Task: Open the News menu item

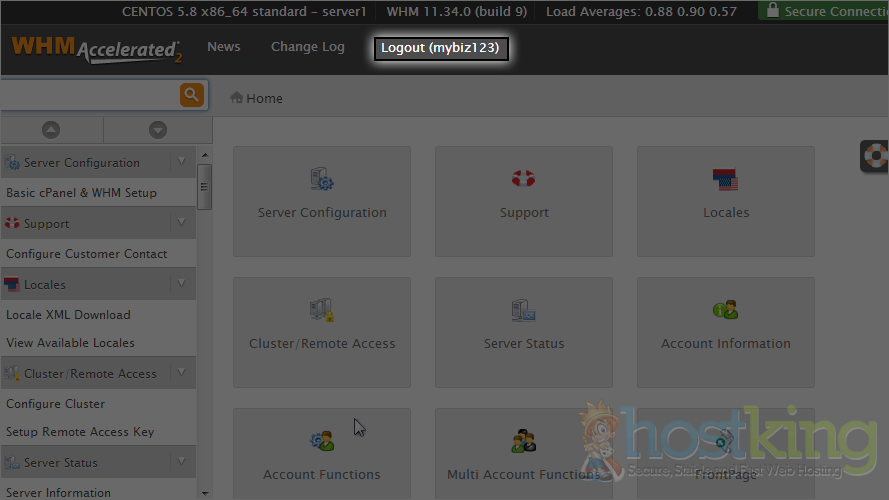Action: 223,47
